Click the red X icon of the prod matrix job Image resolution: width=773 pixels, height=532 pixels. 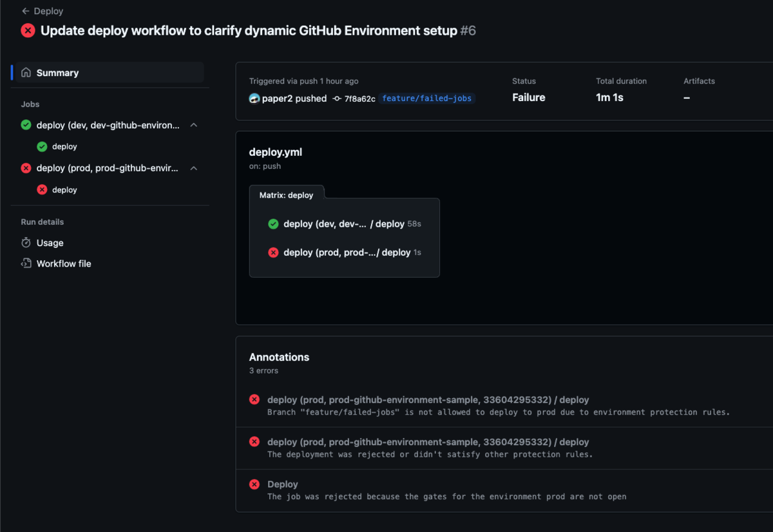tap(273, 252)
